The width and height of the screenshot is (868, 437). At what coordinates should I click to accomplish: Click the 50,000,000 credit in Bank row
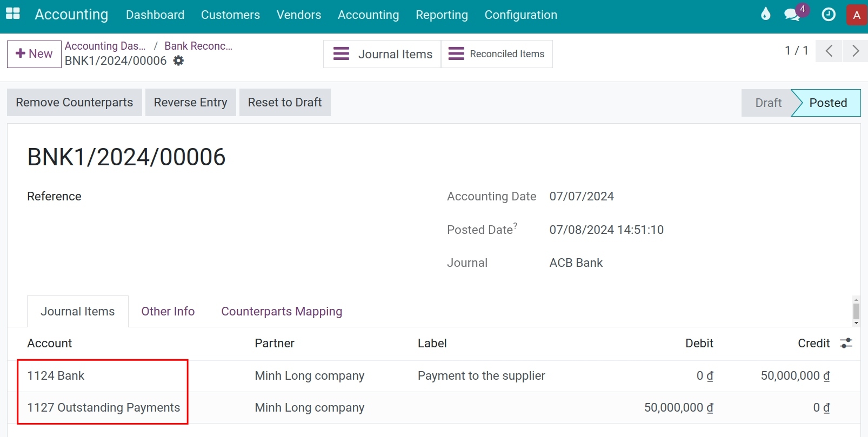[x=795, y=376]
